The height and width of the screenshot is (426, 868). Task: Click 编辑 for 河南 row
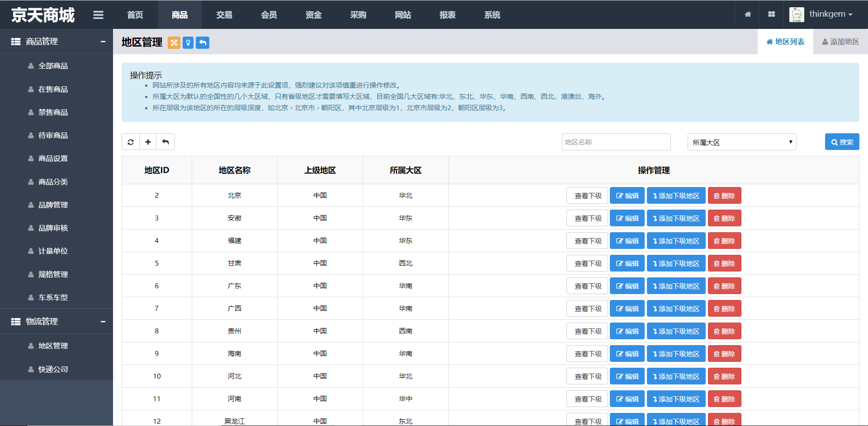[627, 399]
